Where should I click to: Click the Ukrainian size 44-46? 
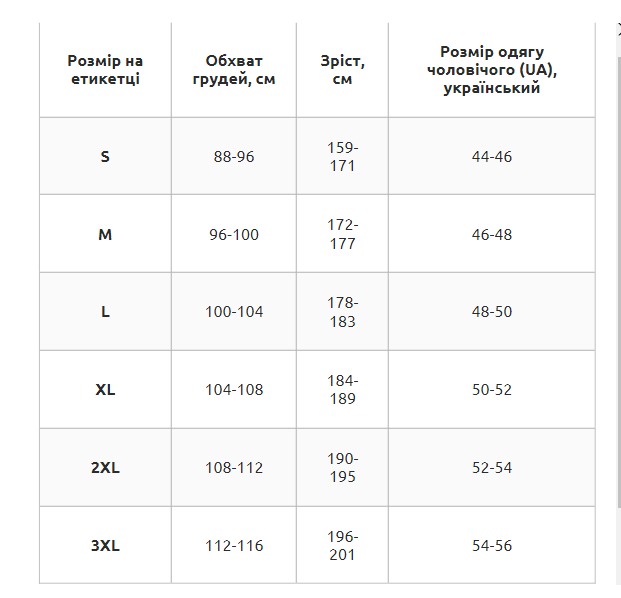491,156
